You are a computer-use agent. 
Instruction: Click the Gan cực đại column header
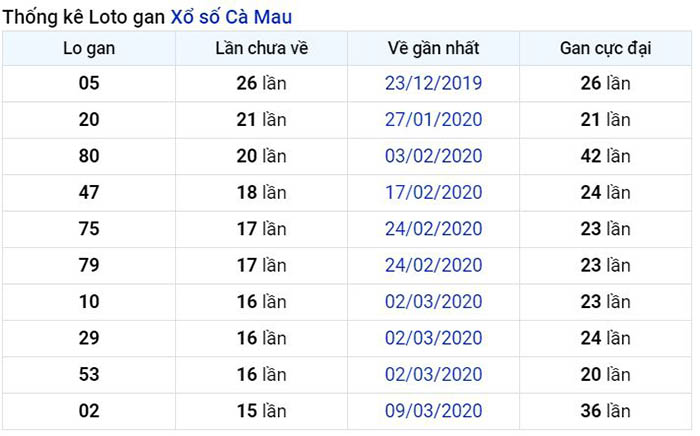click(x=606, y=49)
